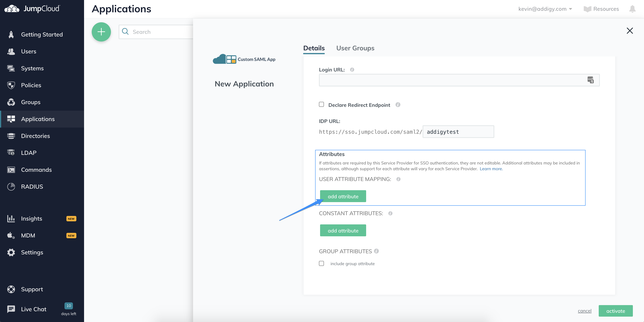Open kevin@addigy.com account dropdown

[545, 9]
